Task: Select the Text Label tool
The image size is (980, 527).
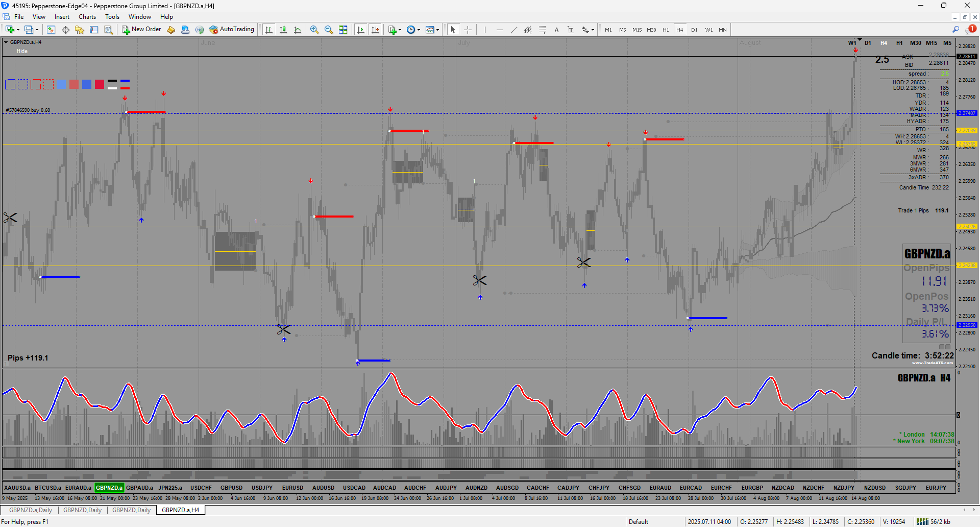Action: pos(571,30)
